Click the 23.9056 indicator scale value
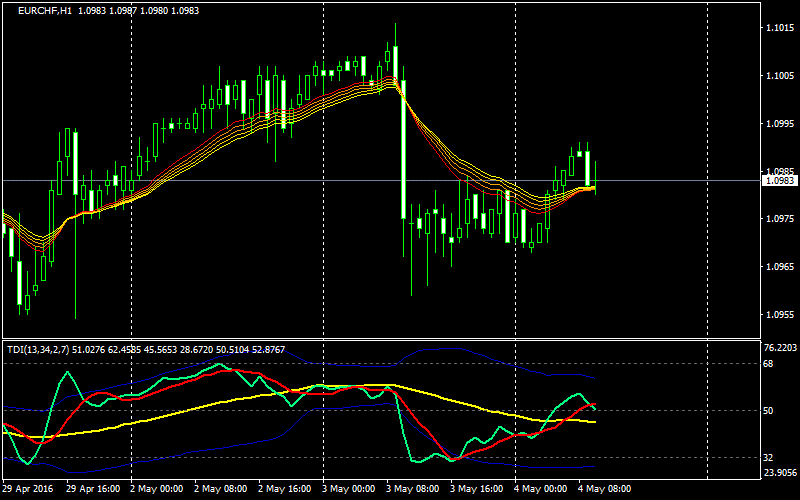 pos(781,472)
